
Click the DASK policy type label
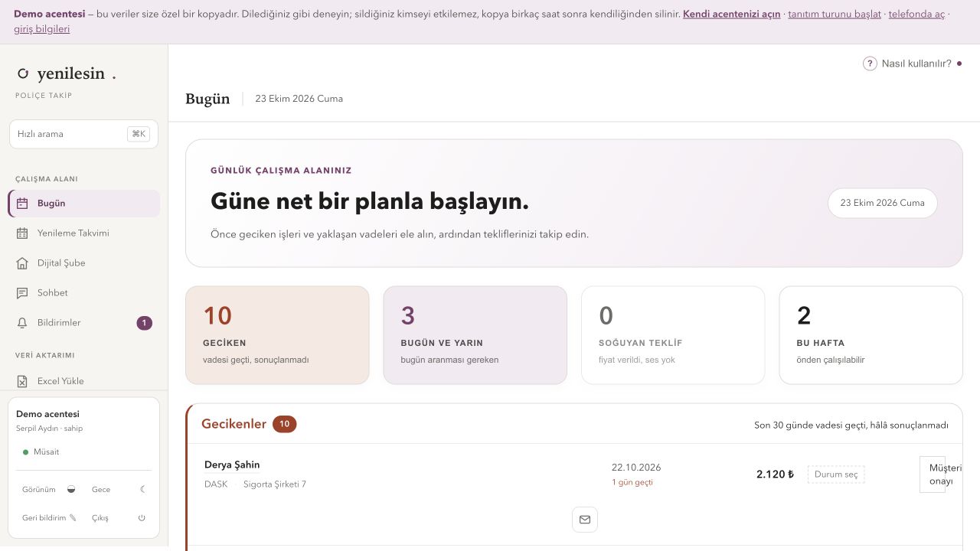pos(216,484)
